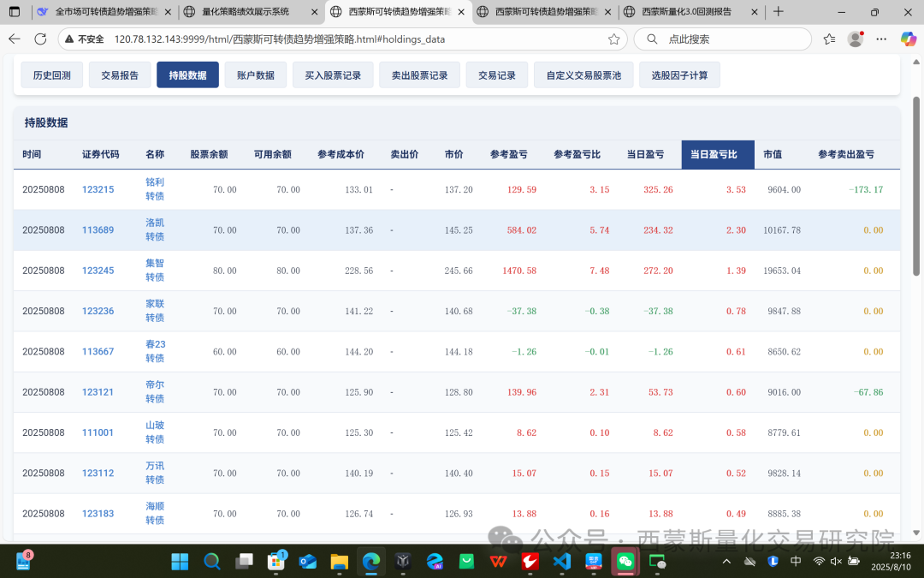
Task: Click profit value 1470.58 cell
Action: click(519, 271)
